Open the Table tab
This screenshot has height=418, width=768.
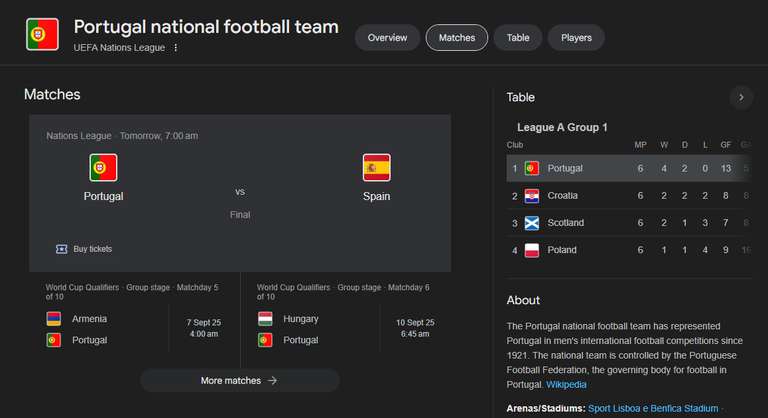(x=518, y=38)
